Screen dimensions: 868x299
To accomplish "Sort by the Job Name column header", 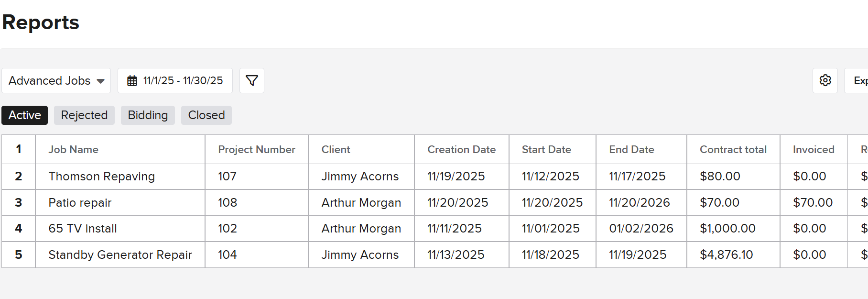I will pyautogui.click(x=73, y=150).
